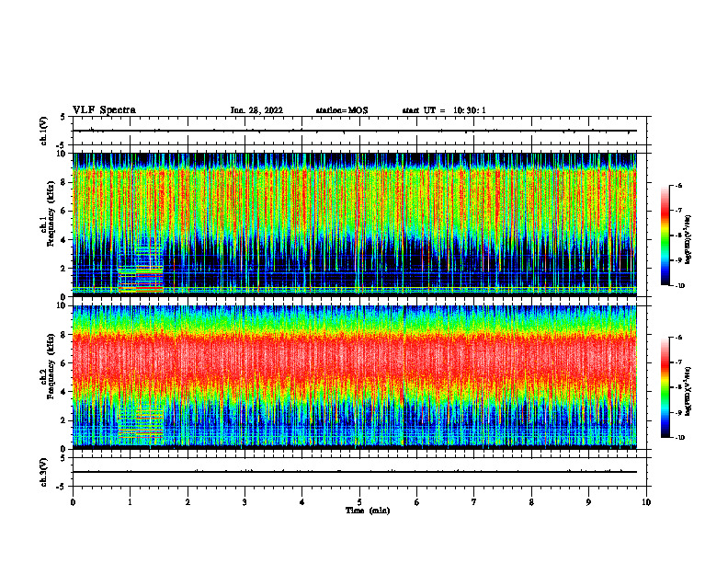Click time axis tick label "3"

coord(245,502)
